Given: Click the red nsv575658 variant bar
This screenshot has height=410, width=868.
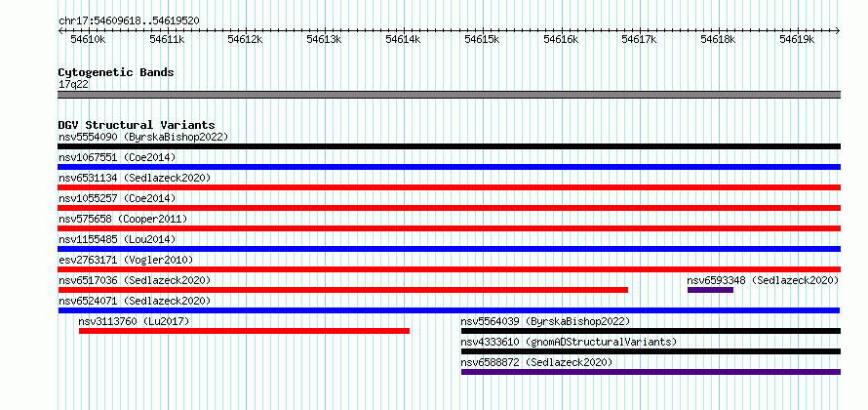Looking at the screenshot, I should click(x=449, y=228).
